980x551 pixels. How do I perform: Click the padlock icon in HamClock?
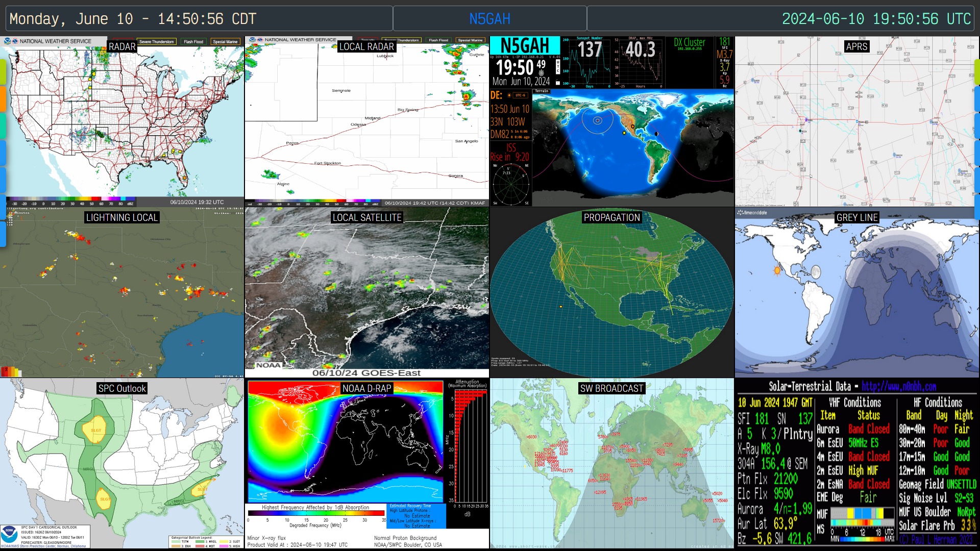tap(558, 83)
